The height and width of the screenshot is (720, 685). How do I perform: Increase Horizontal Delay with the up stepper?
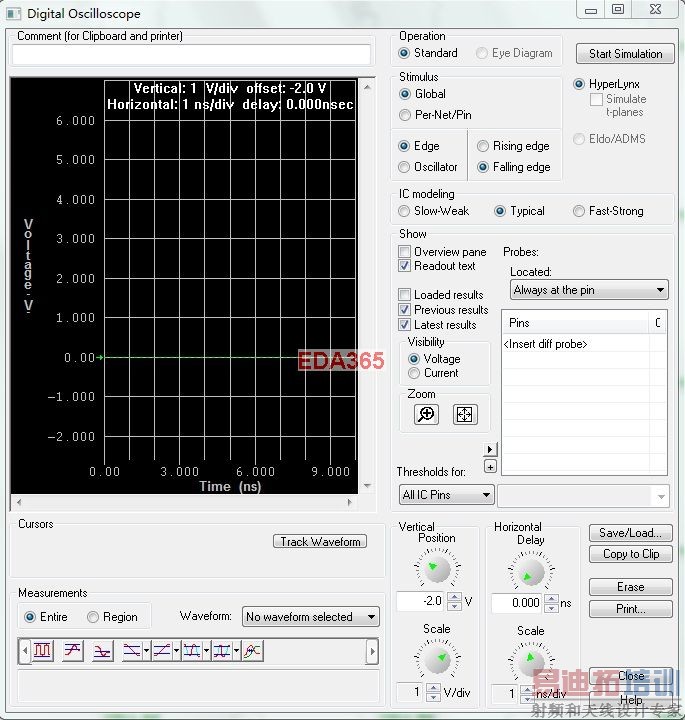(551, 598)
